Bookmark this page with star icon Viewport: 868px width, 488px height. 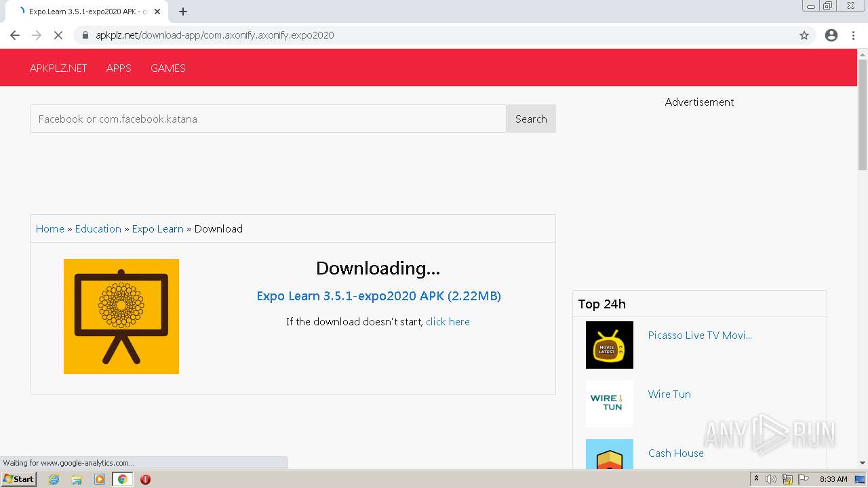(x=804, y=35)
